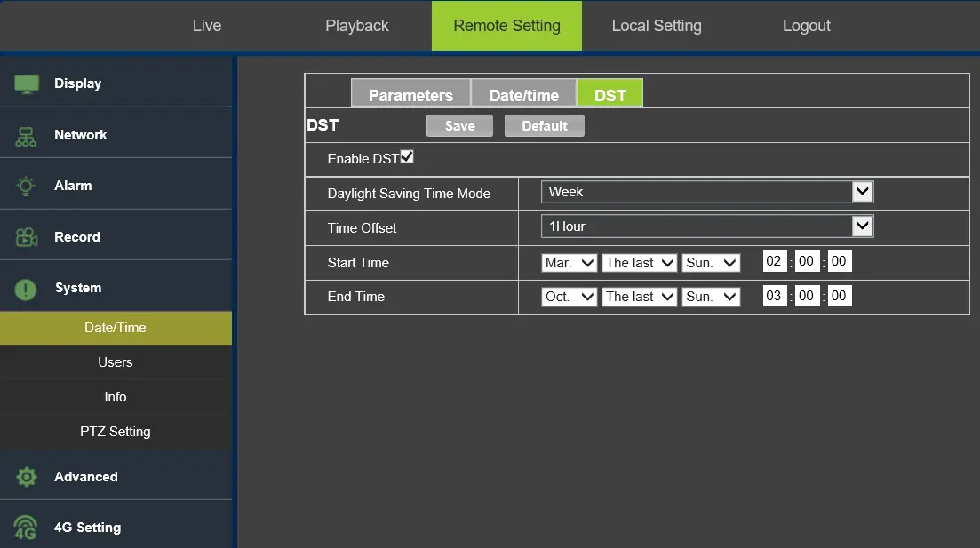Click Start Time minutes field
The width and height of the screenshot is (980, 548).
tap(806, 261)
